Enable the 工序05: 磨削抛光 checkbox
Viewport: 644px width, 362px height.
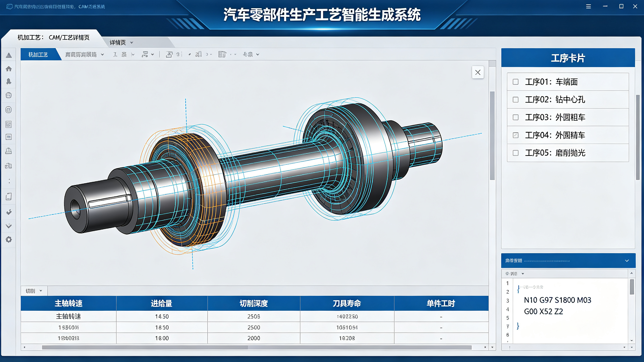(x=516, y=153)
